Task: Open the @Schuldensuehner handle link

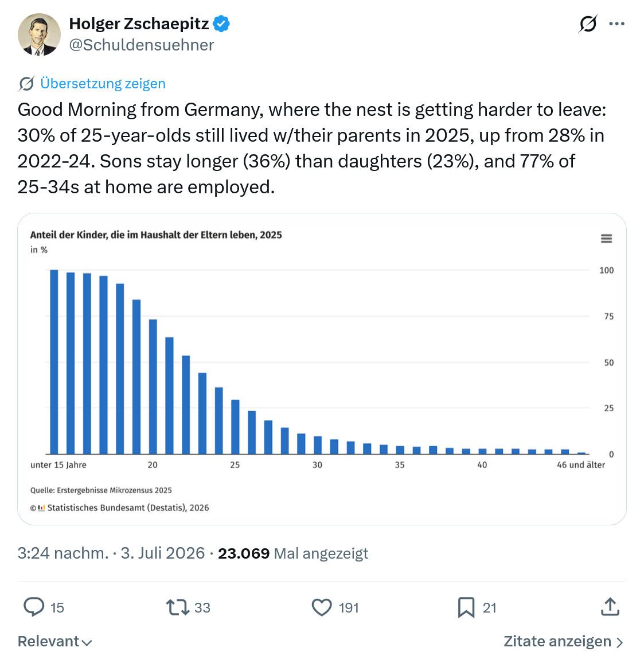Action: click(141, 45)
